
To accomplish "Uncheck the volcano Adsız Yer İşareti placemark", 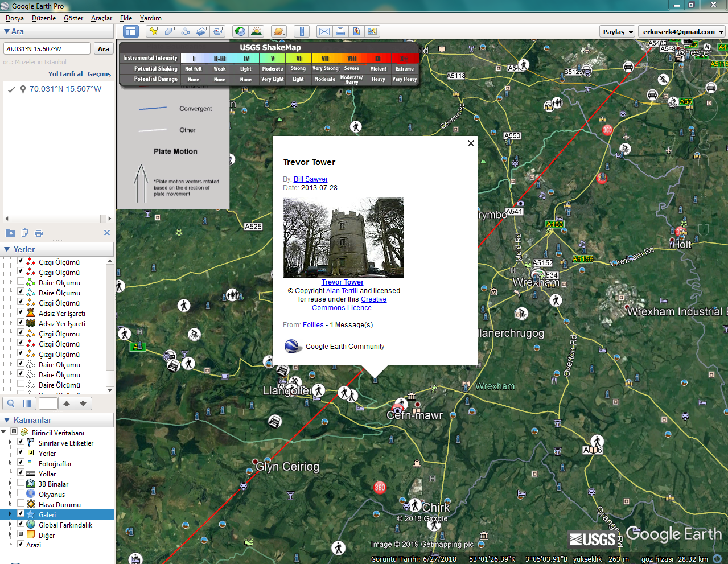I will click(20, 312).
